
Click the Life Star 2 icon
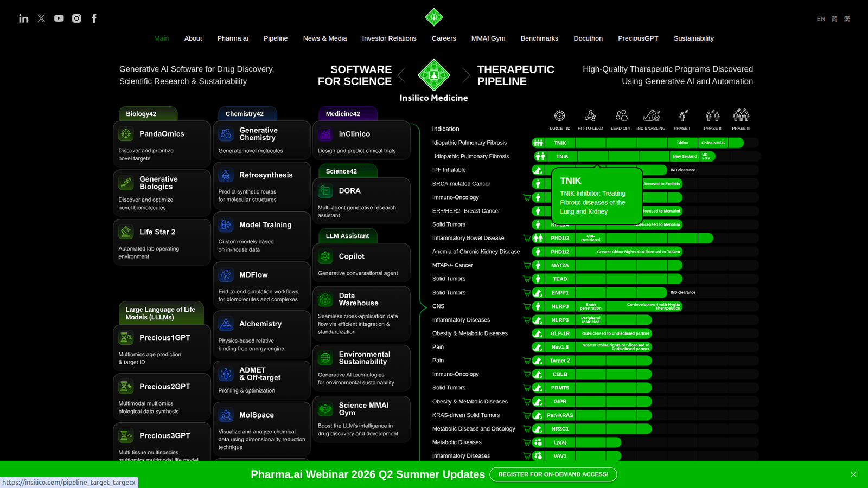[126, 232]
